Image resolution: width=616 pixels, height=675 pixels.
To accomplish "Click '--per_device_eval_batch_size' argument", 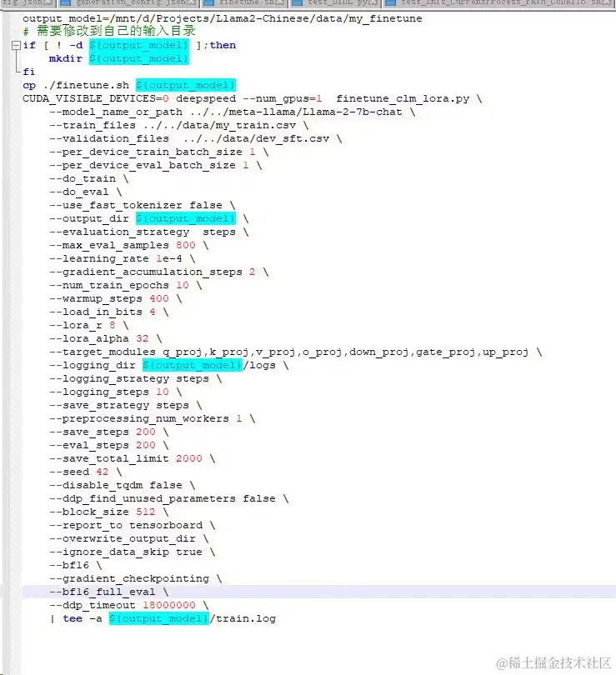I will pyautogui.click(x=142, y=165).
